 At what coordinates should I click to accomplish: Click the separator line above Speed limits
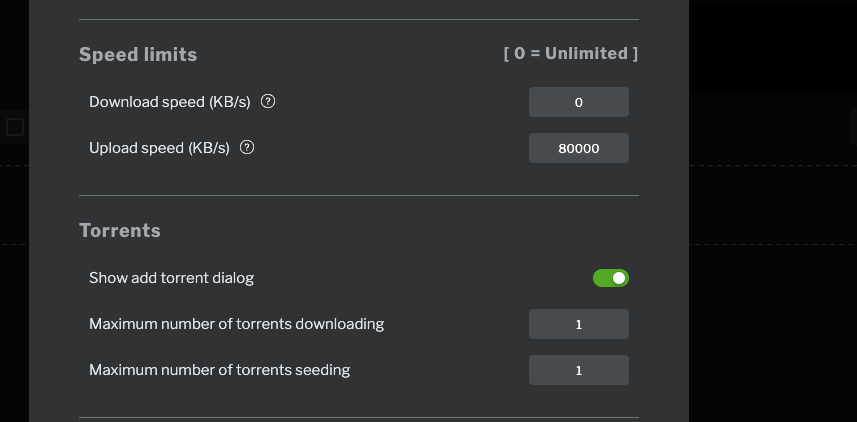[359, 20]
